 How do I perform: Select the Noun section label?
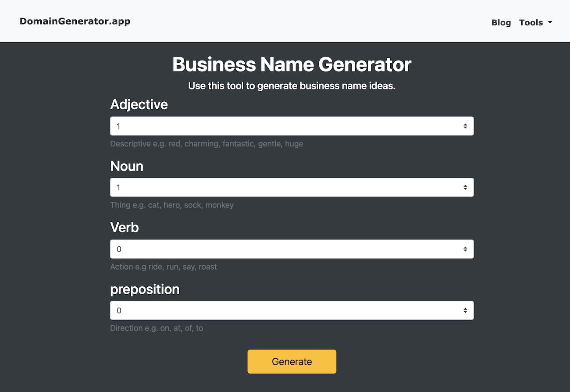click(126, 166)
